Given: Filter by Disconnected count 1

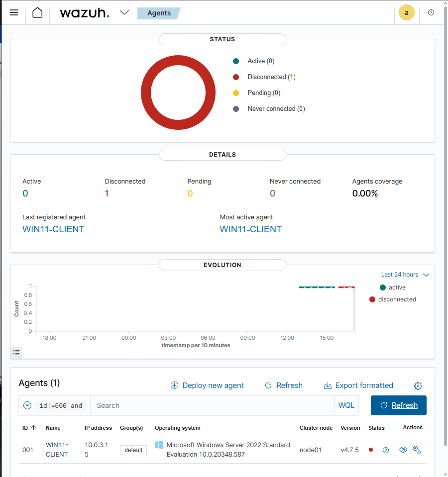Looking at the screenshot, I should pyautogui.click(x=107, y=193).
